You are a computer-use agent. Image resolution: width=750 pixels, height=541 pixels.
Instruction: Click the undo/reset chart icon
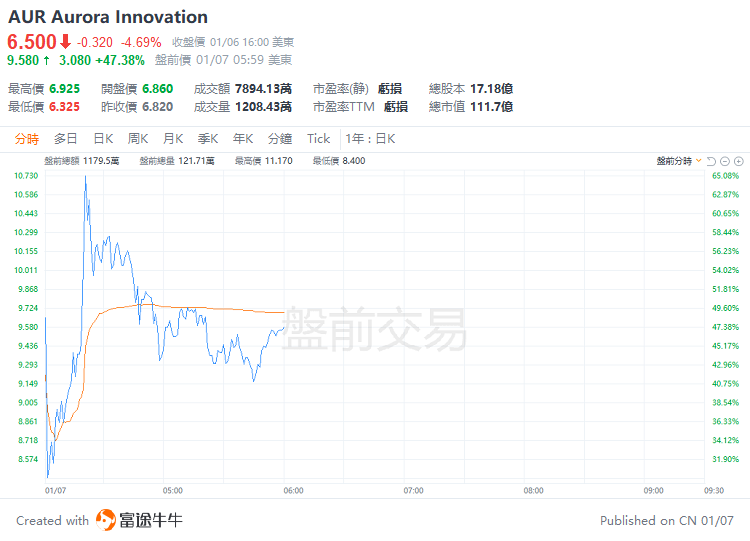point(712,161)
